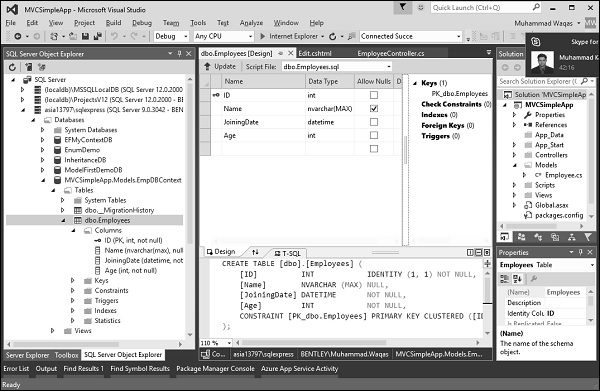Switch to the T-SQL pane tab

click(x=288, y=253)
